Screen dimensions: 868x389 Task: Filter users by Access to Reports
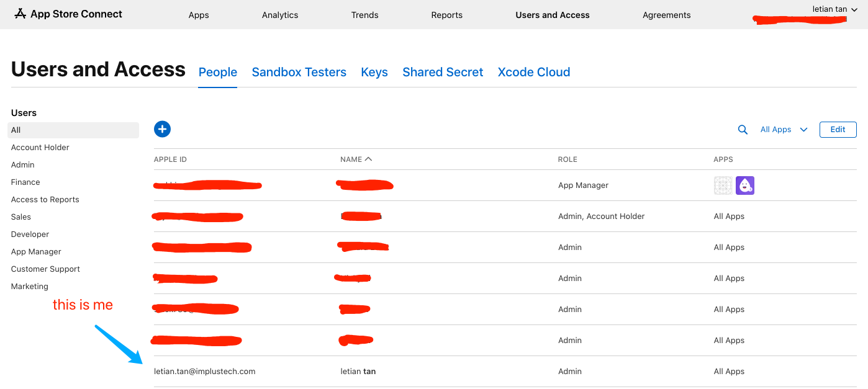pos(45,200)
